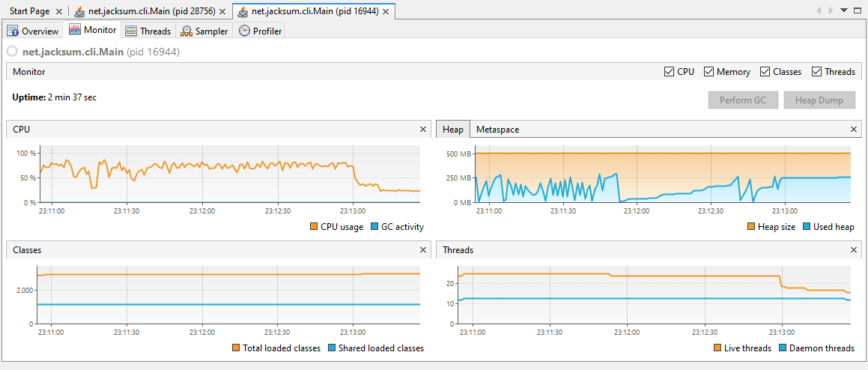The image size is (868, 370).
Task: Click the Threads graph area
Action: point(655,295)
